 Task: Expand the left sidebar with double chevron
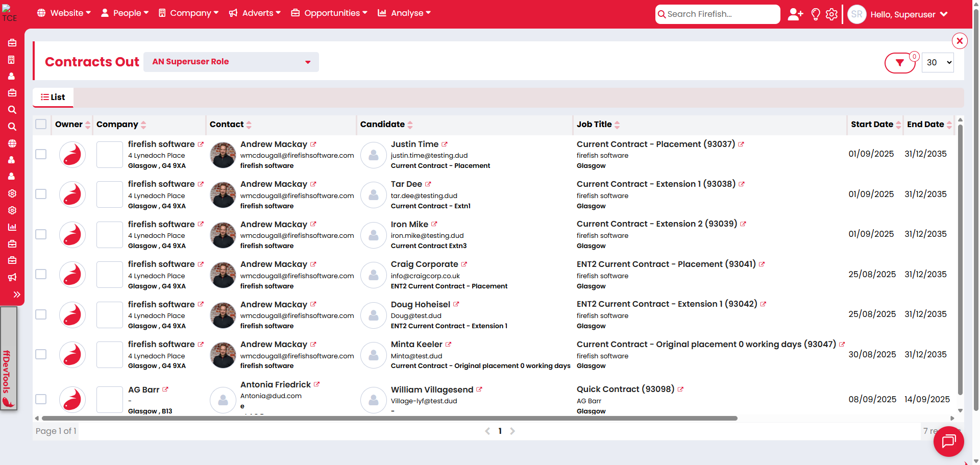[x=17, y=295]
